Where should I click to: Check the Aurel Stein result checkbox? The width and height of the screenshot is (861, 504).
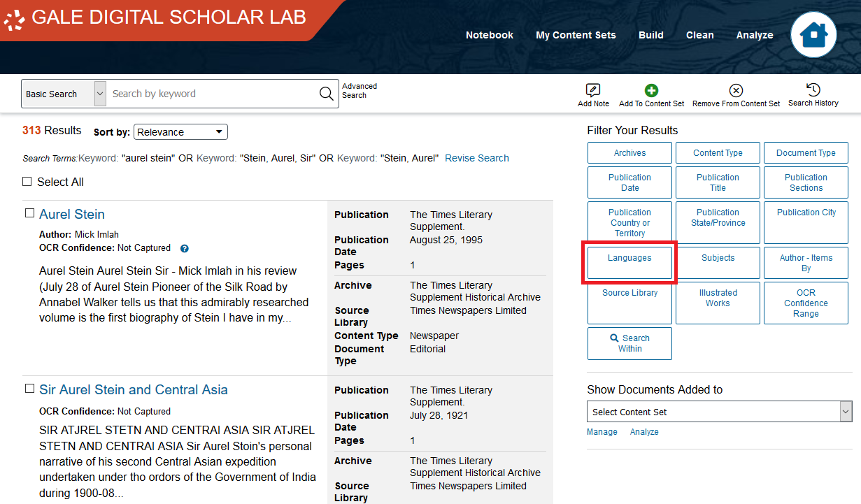point(29,213)
